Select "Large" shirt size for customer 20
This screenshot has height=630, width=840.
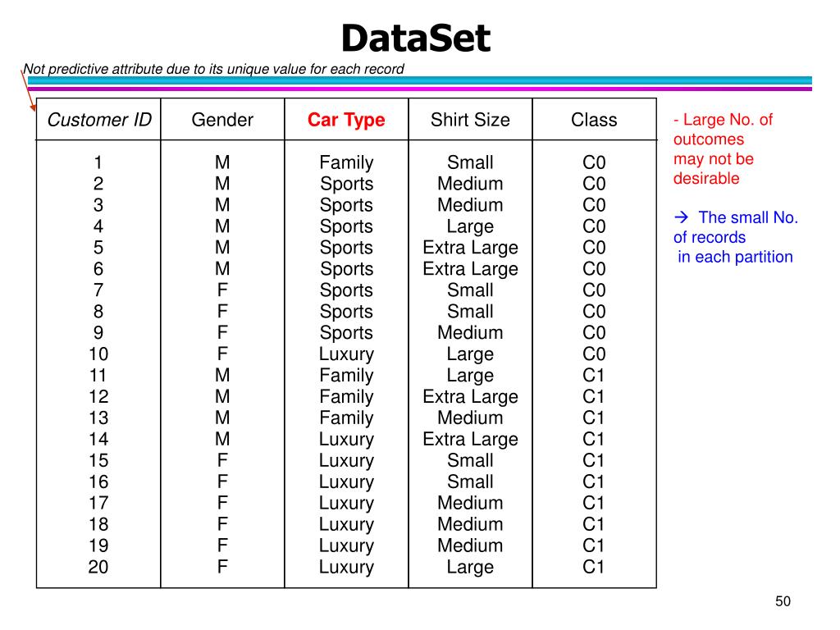pos(470,568)
